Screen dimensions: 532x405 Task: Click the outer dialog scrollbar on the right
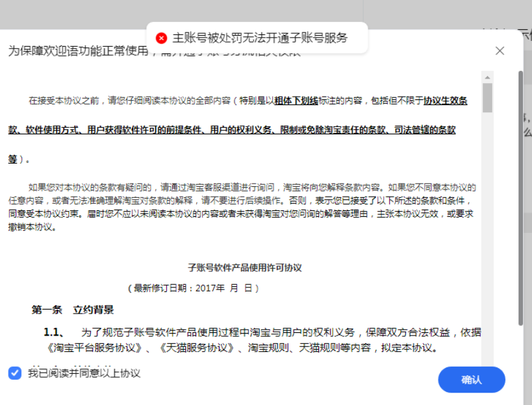click(x=520, y=198)
